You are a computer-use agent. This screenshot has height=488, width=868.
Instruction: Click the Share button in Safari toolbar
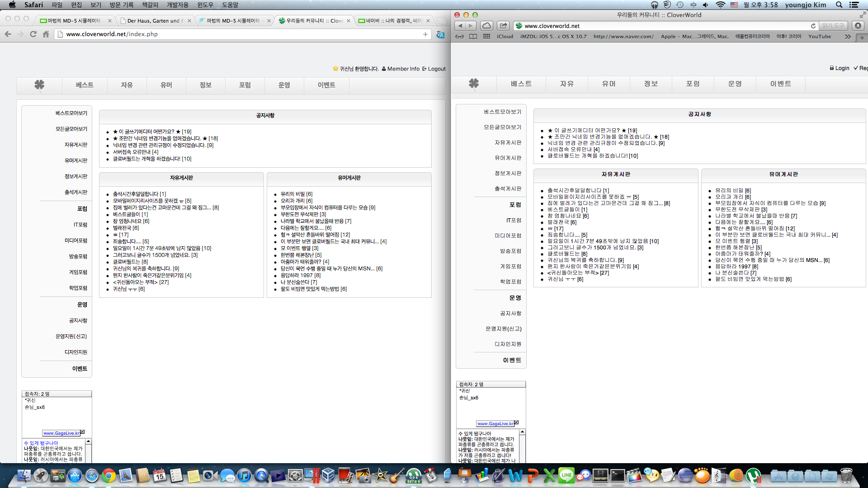pyautogui.click(x=503, y=26)
